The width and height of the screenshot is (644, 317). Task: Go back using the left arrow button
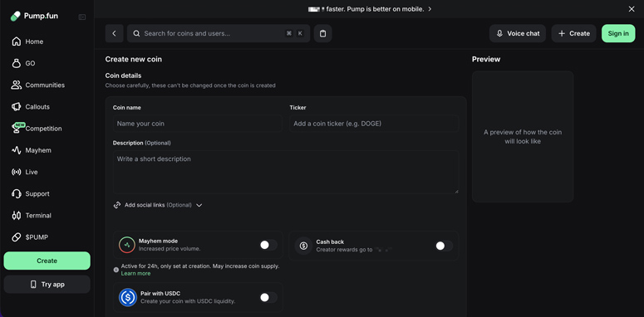coord(114,34)
